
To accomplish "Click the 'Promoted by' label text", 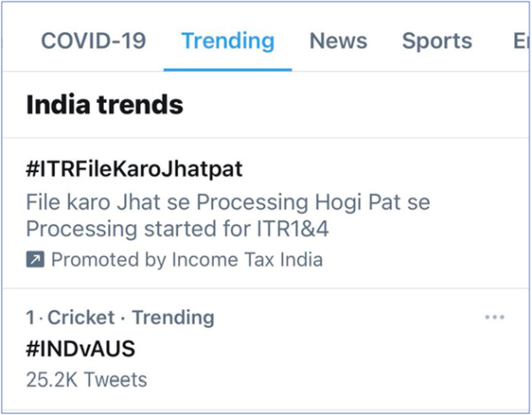I will [107, 260].
